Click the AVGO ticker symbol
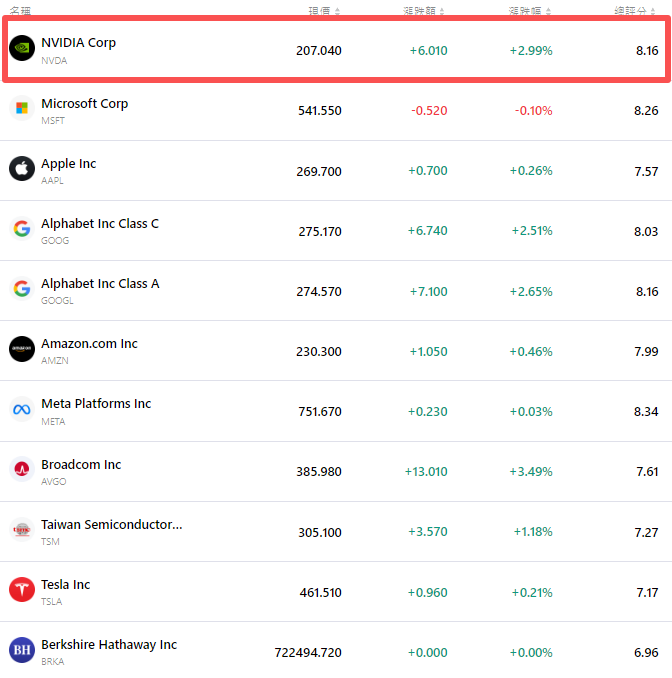 (53, 481)
